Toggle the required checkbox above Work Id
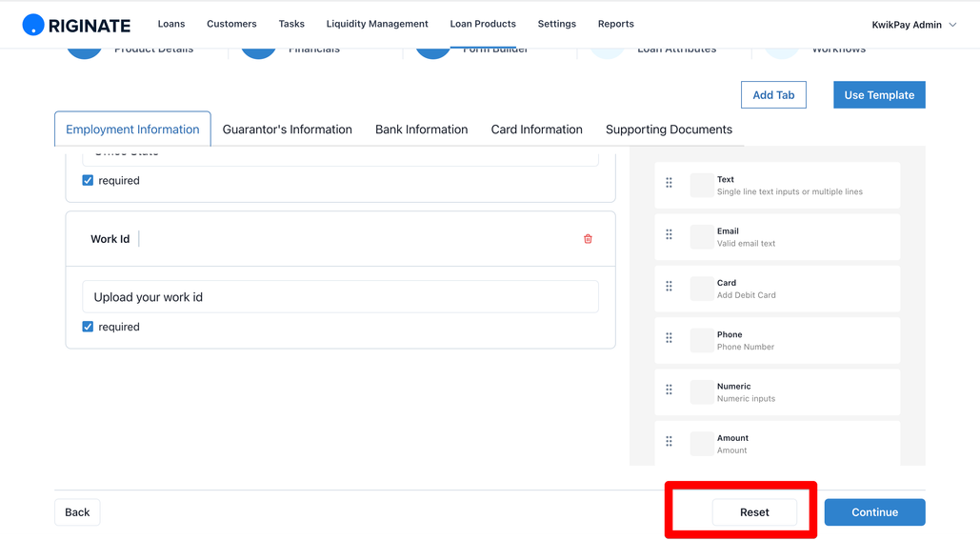This screenshot has width=980, height=540. [88, 180]
